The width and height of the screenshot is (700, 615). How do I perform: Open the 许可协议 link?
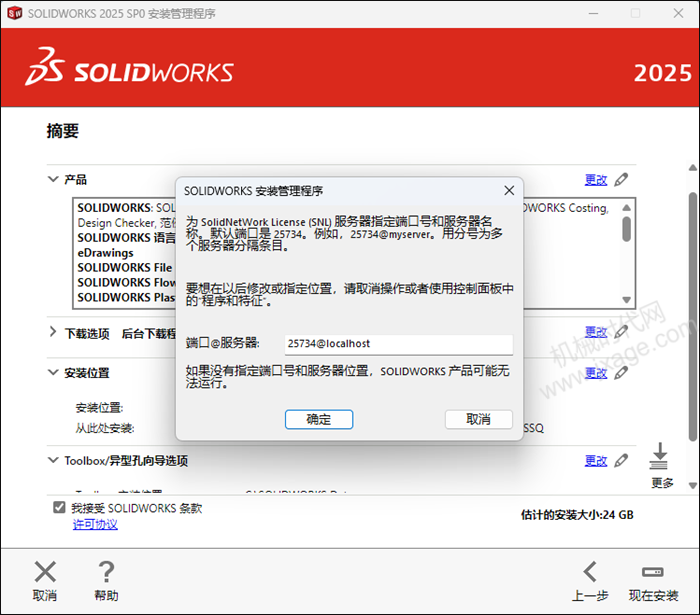95,524
